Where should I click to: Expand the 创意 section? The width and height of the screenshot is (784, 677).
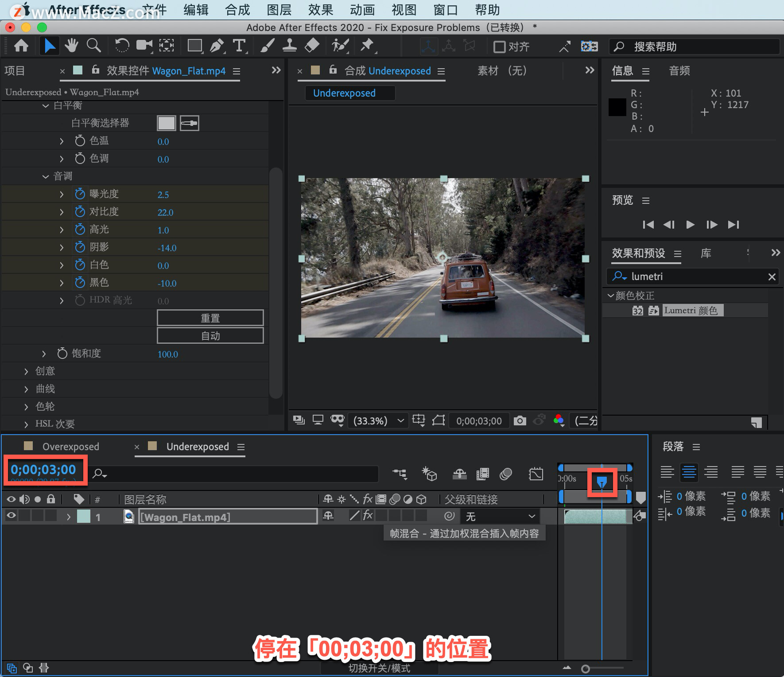[26, 371]
